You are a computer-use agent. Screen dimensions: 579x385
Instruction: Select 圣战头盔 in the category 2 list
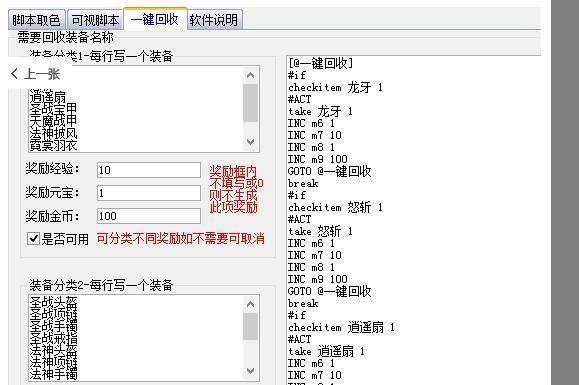click(x=53, y=303)
